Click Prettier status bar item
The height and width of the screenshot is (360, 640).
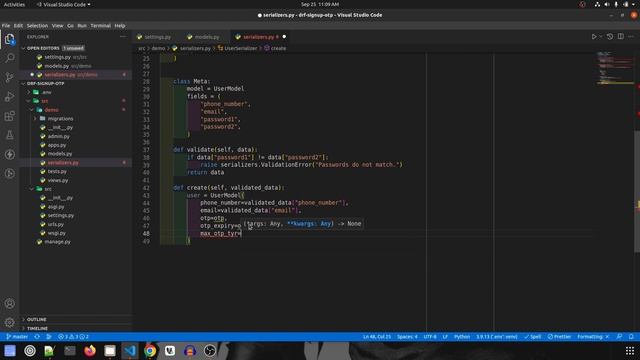pyautogui.click(x=559, y=337)
